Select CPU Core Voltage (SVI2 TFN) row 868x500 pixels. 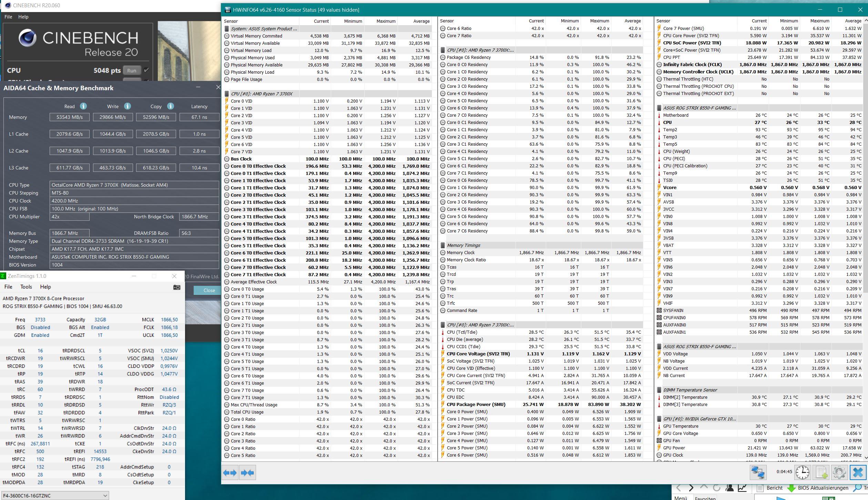tap(542, 354)
